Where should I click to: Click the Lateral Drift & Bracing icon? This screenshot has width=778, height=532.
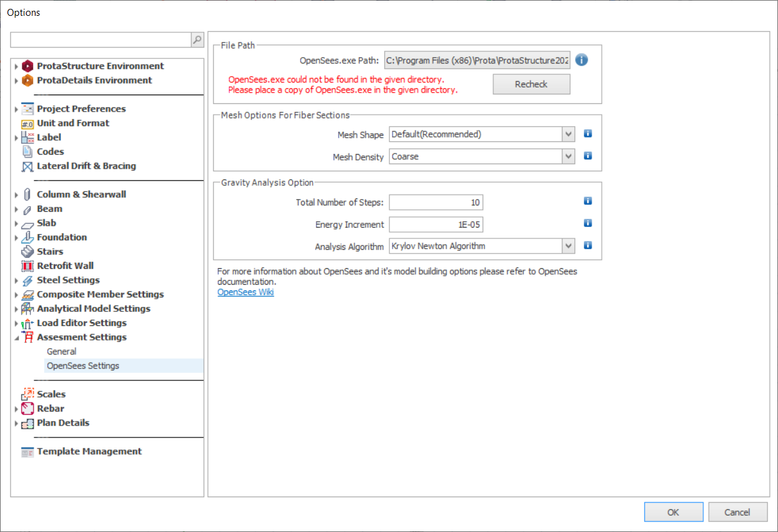coord(27,165)
